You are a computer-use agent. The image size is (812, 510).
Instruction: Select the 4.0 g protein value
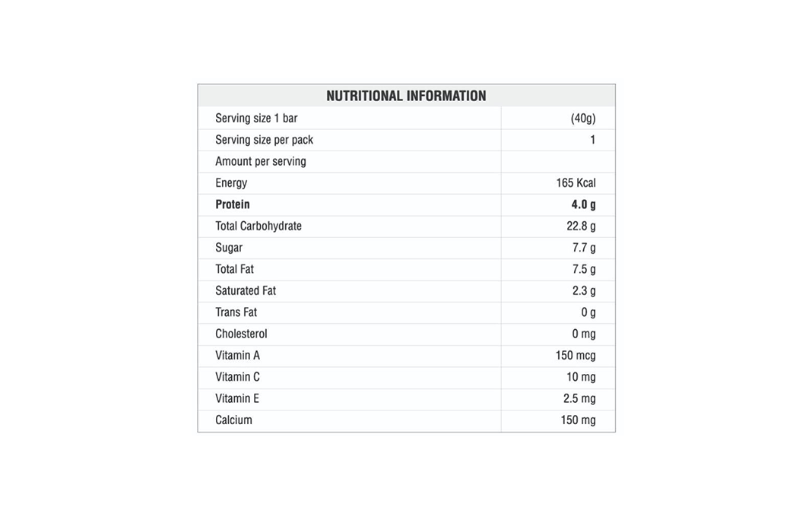tap(584, 204)
